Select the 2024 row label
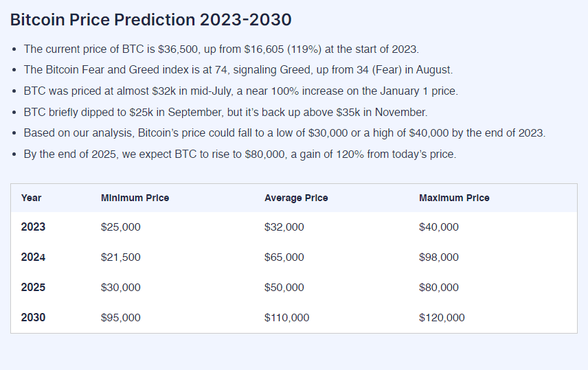 coord(33,257)
